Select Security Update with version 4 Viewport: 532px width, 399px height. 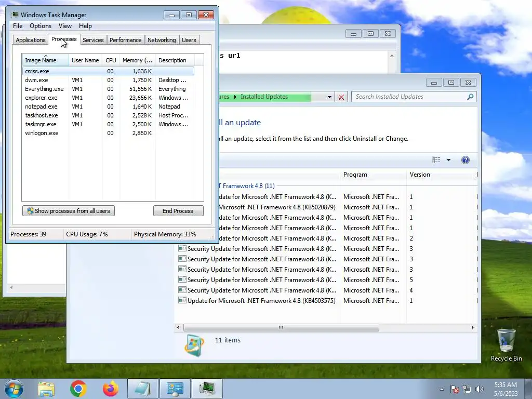(327, 290)
